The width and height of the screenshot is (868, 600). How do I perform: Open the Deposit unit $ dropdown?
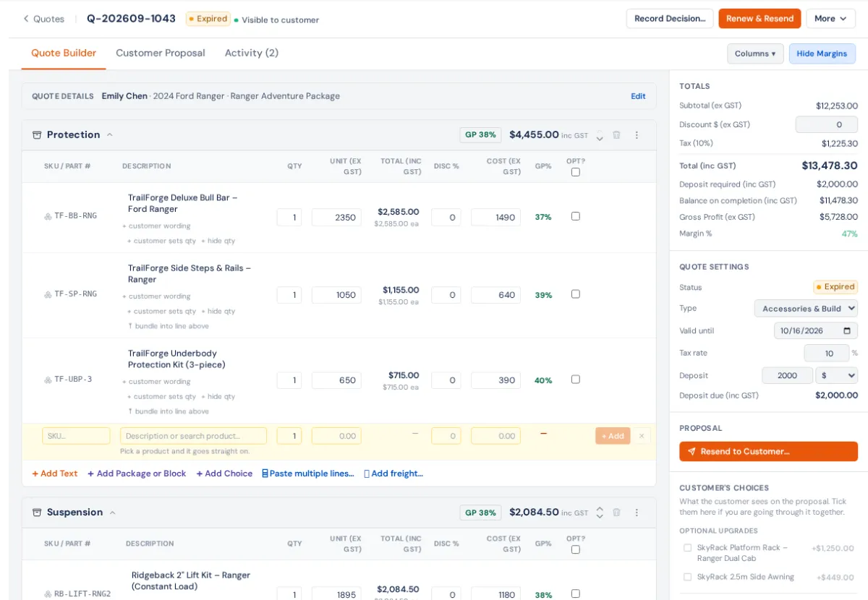836,376
